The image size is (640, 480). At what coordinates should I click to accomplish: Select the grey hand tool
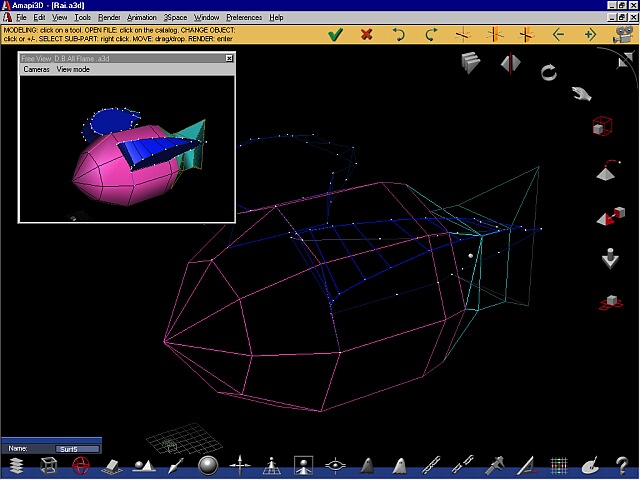[x=581, y=94]
